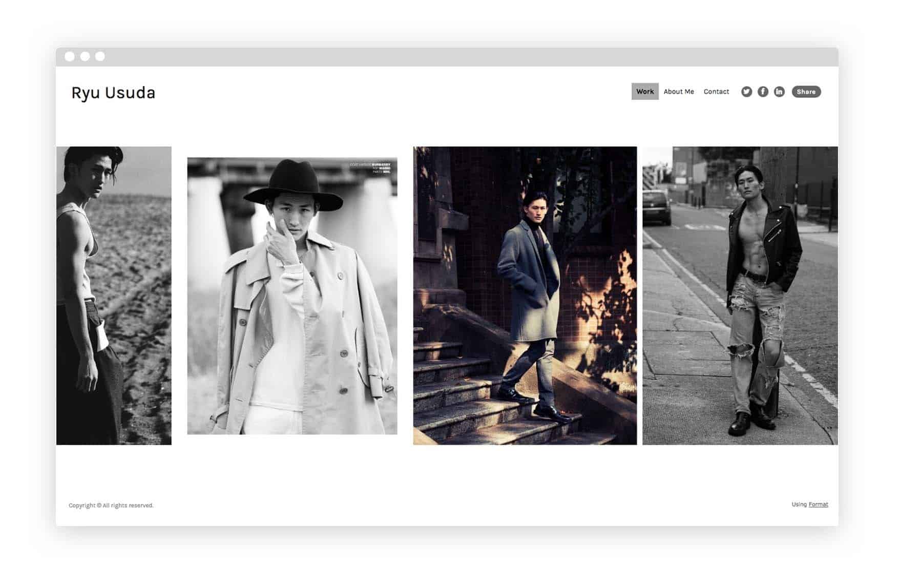This screenshot has height=588, width=899.
Task: Open photo of man descending stairs
Action: click(525, 296)
